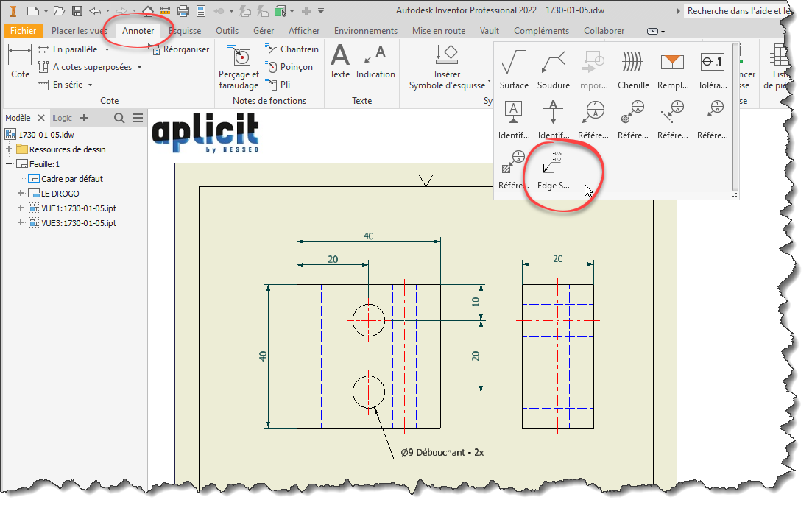The width and height of the screenshot is (812, 511).
Task: Click the Save icon in quick access toolbar
Action: (77, 11)
